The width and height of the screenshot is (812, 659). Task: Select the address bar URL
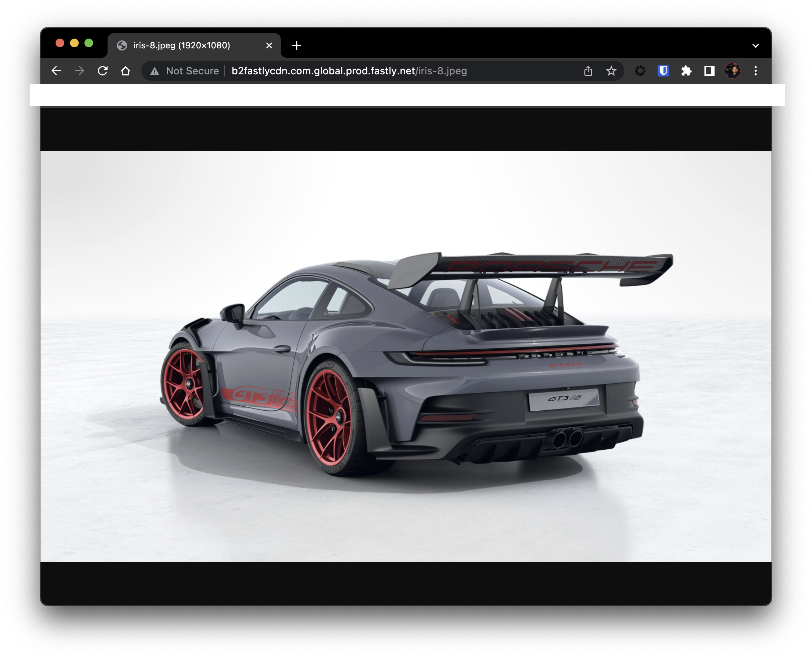click(349, 71)
